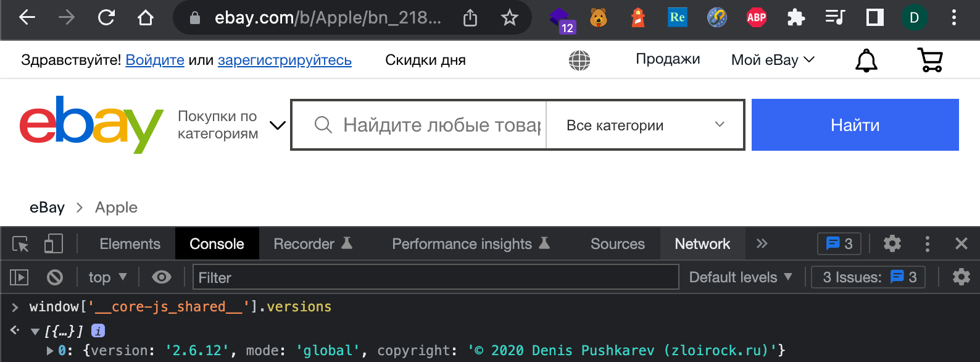Screen dimensions: 980x362
Task: Open console settings gear beside 3 Issues
Action: [x=961, y=277]
